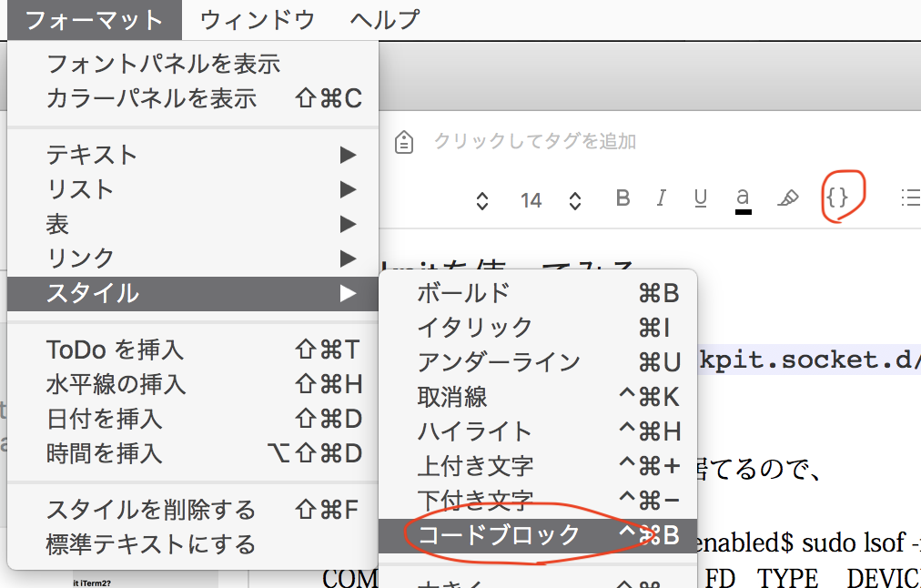This screenshot has height=588, width=921.
Task: Select コードブロック in the style submenu
Action: (x=538, y=535)
